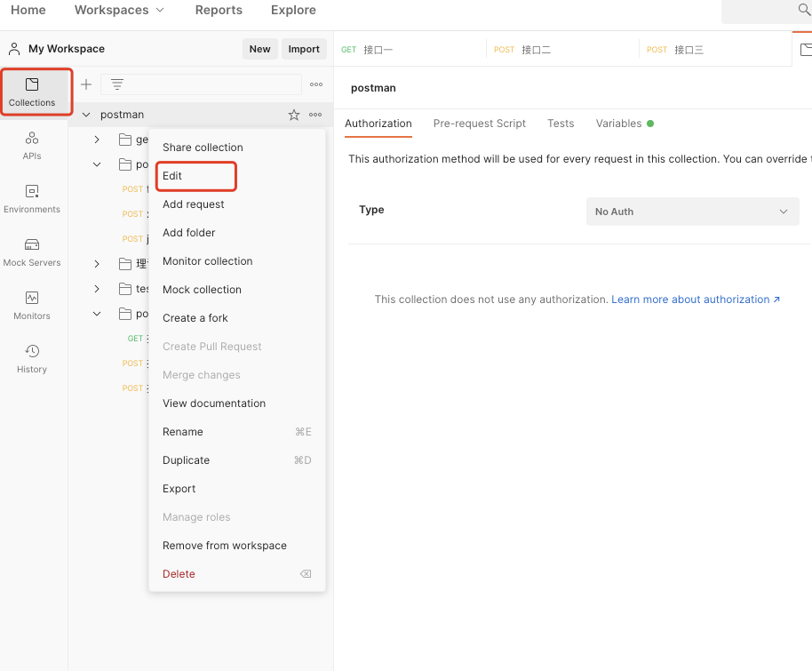812x671 pixels.
Task: Expand the 'ge' folder chevron
Action: [97, 140]
